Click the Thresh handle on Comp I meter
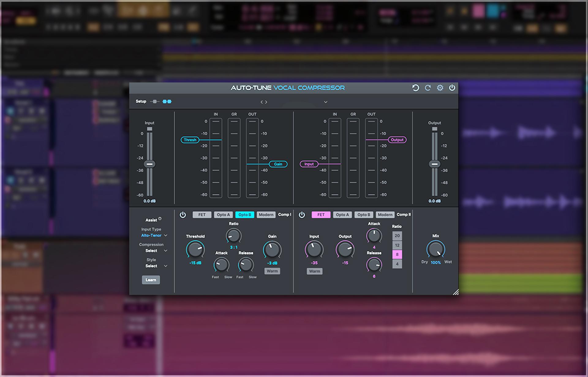This screenshot has height=377, width=588. (x=190, y=140)
